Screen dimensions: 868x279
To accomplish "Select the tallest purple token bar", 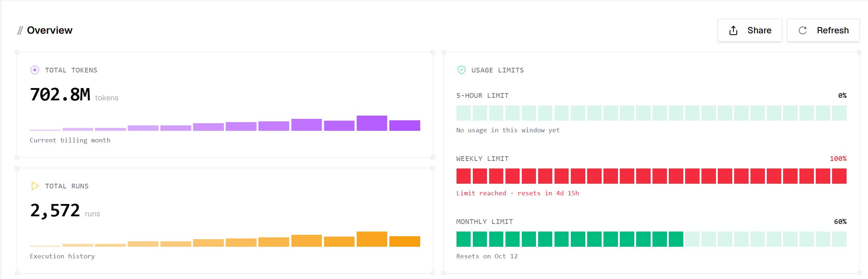I will (x=372, y=123).
